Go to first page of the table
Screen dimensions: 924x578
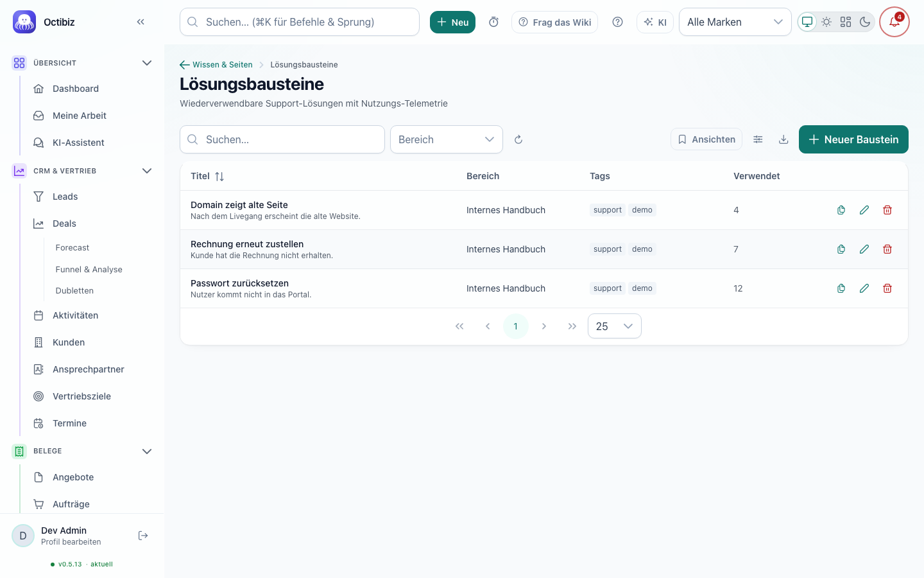[x=459, y=326]
